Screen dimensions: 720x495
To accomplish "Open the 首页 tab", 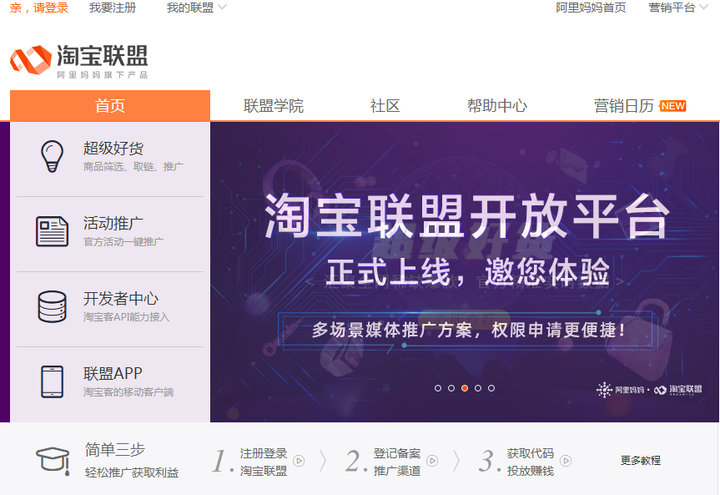I will pos(110,106).
